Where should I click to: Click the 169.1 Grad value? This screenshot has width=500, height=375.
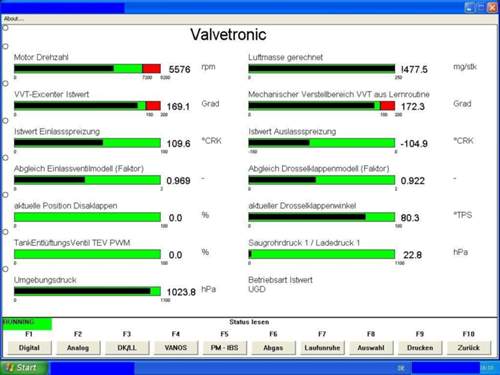coord(178,107)
